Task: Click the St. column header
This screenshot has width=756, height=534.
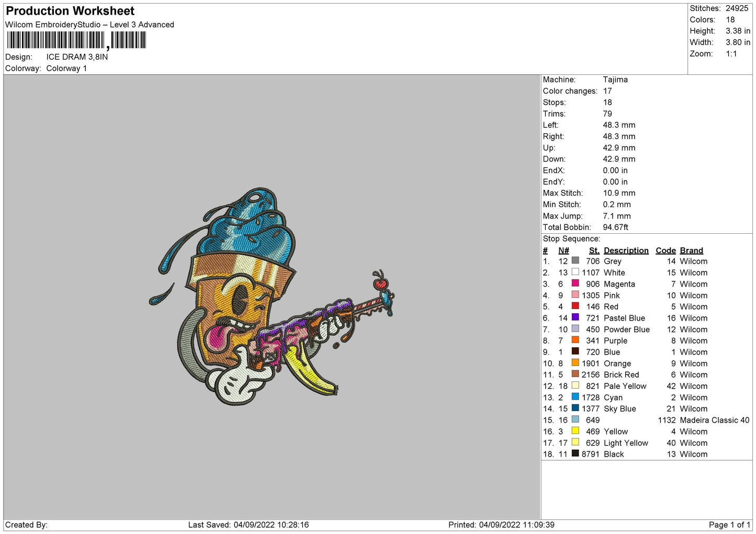Action: 594,251
